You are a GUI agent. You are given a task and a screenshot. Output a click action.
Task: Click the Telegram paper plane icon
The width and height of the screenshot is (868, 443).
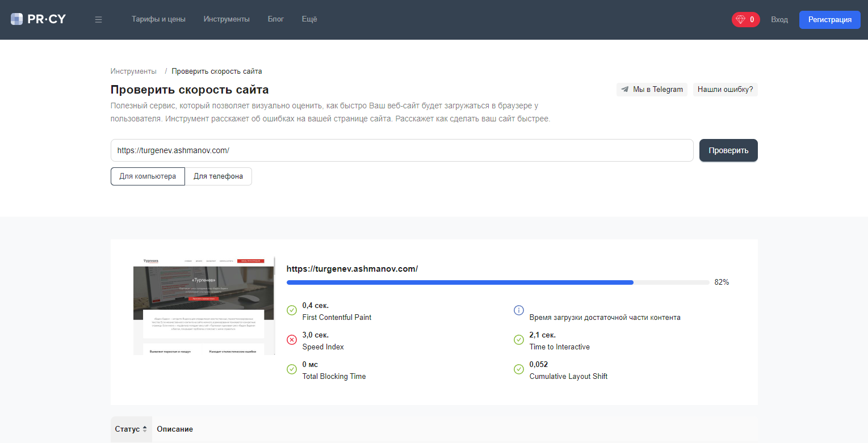[x=625, y=90]
